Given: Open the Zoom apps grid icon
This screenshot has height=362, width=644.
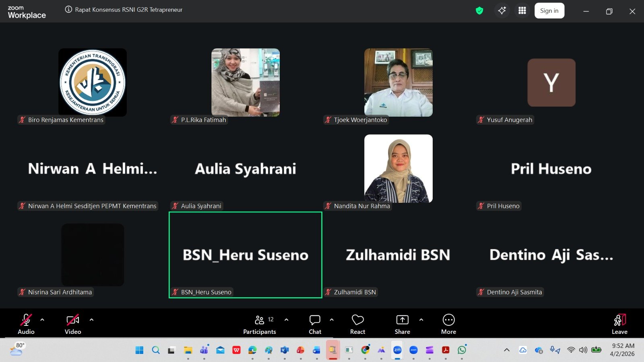Looking at the screenshot, I should click(x=522, y=11).
